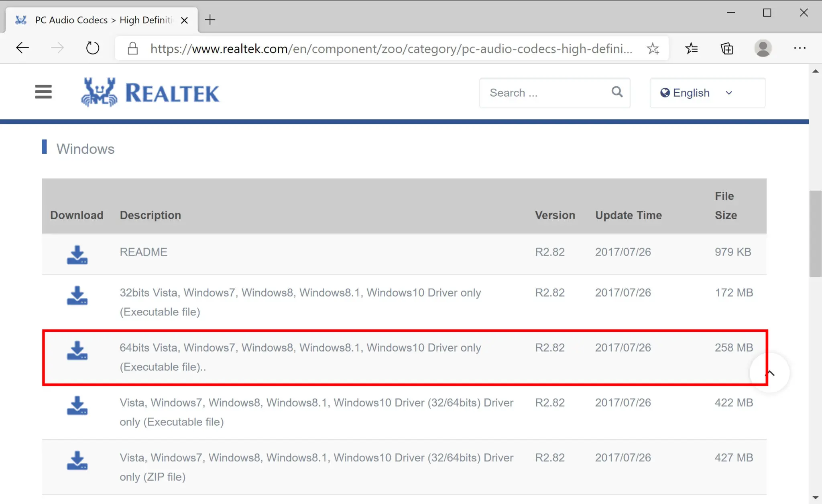Click the browser profile avatar icon
Screen dimensions: 822x504
click(763, 48)
